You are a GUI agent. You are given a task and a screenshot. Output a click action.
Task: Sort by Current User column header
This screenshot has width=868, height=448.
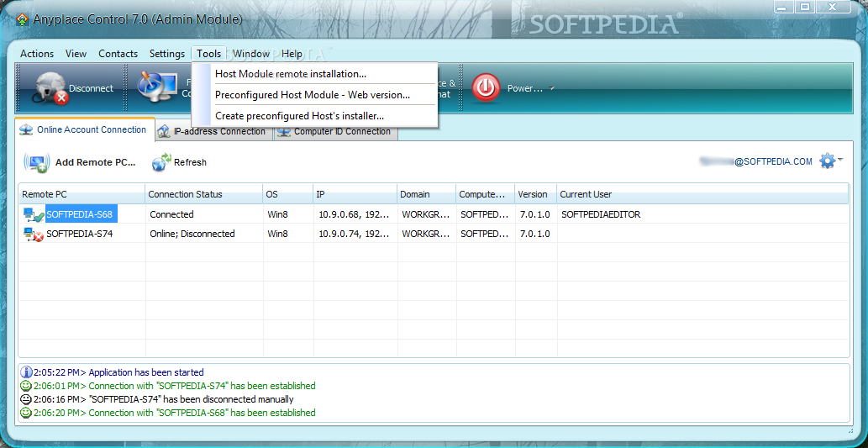[702, 194]
